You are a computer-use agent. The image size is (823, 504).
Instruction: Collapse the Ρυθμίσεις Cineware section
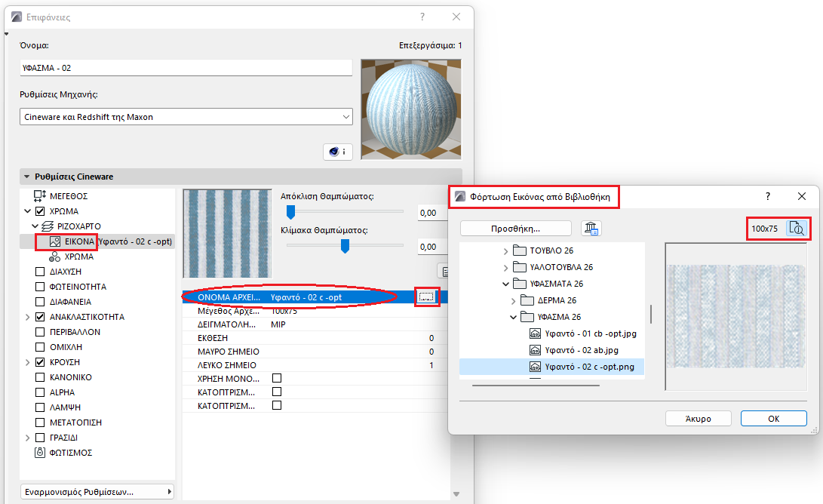(x=27, y=177)
